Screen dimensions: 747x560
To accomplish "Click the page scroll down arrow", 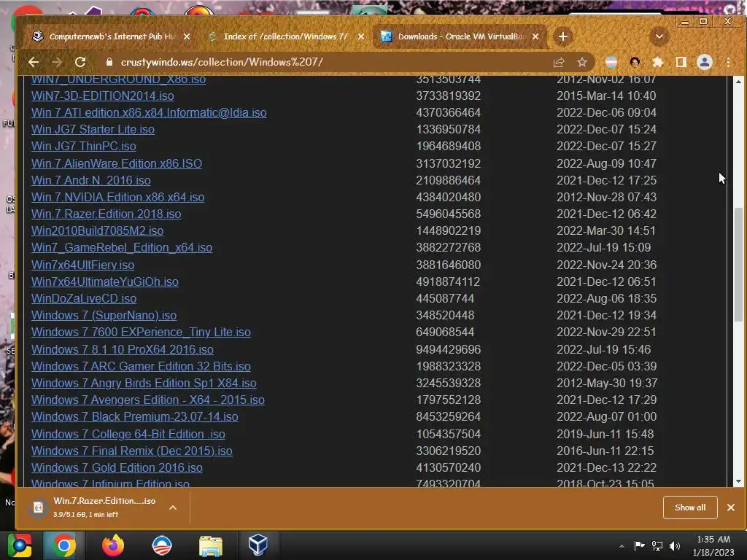I will click(x=738, y=481).
